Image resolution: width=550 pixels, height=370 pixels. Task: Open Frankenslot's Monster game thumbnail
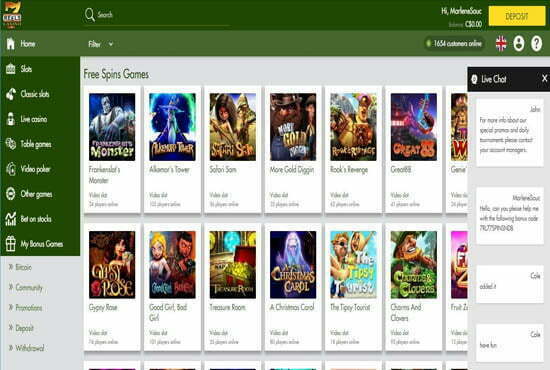click(x=112, y=127)
